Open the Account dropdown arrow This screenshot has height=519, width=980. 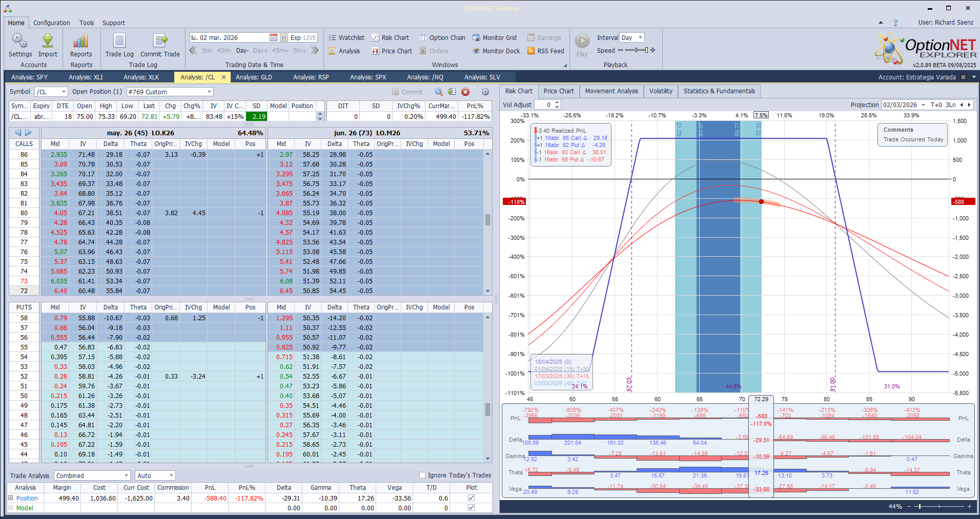tap(974, 77)
